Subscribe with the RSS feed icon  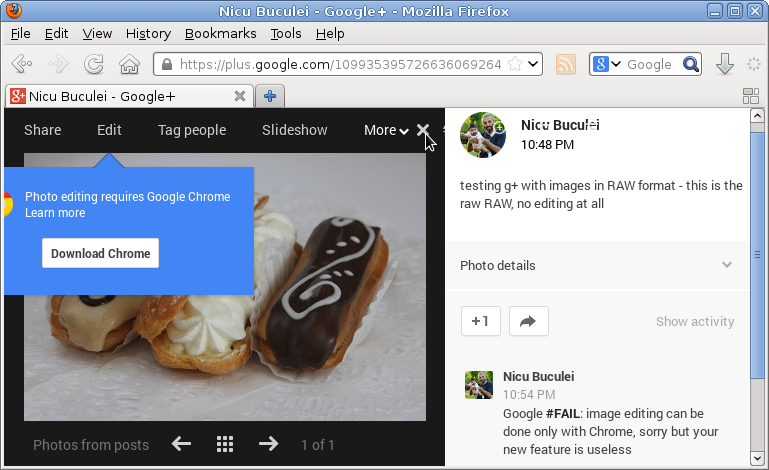(566, 64)
